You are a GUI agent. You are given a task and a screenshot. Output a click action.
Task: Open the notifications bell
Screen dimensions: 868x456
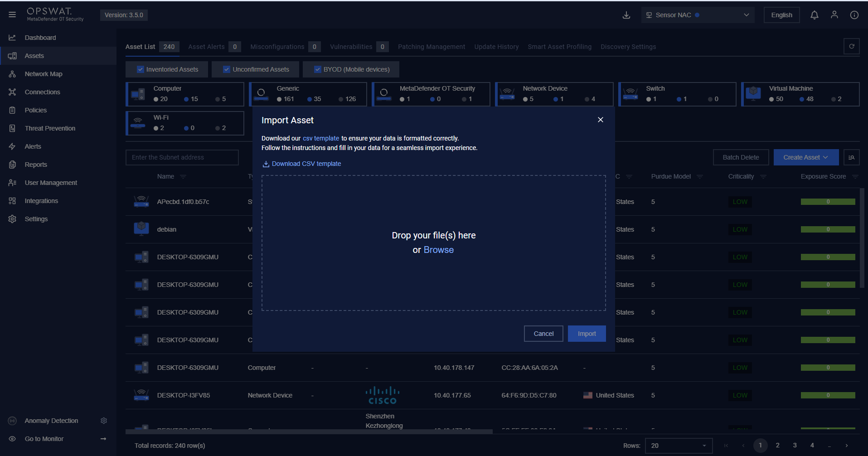coord(814,15)
